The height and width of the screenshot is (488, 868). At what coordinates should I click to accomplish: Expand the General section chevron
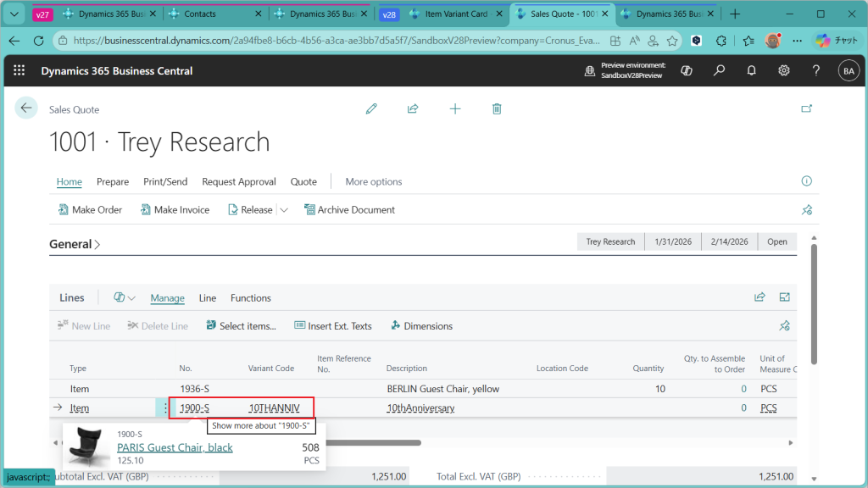coord(97,245)
